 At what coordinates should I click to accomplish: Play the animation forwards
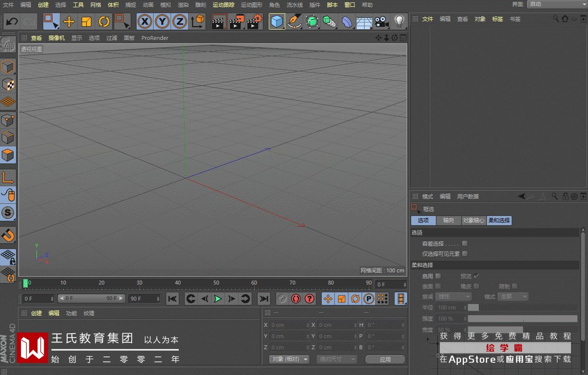[x=218, y=299]
